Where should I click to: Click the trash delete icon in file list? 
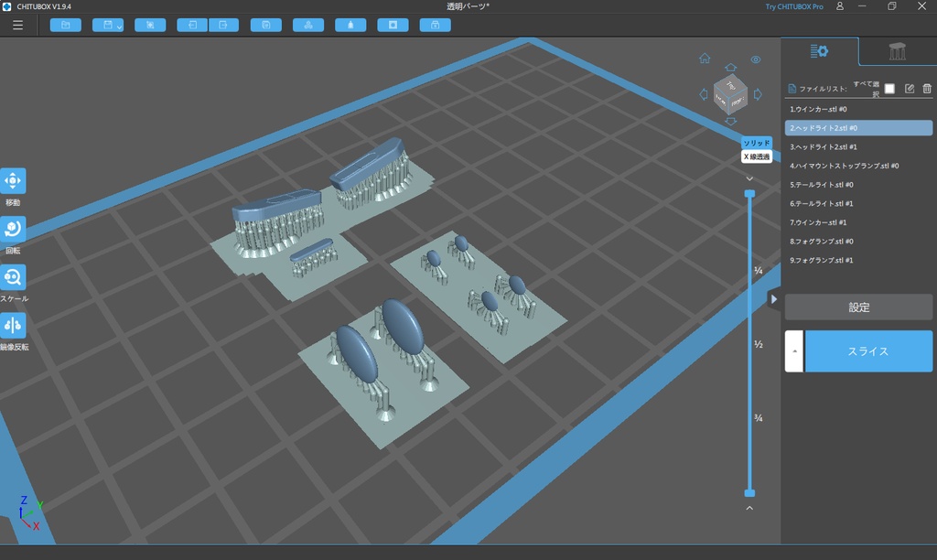pyautogui.click(x=927, y=89)
